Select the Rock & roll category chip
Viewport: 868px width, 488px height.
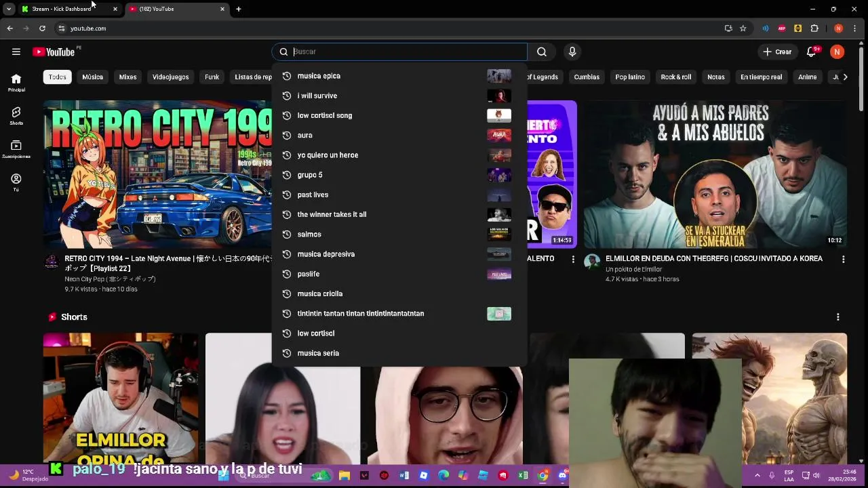point(676,77)
